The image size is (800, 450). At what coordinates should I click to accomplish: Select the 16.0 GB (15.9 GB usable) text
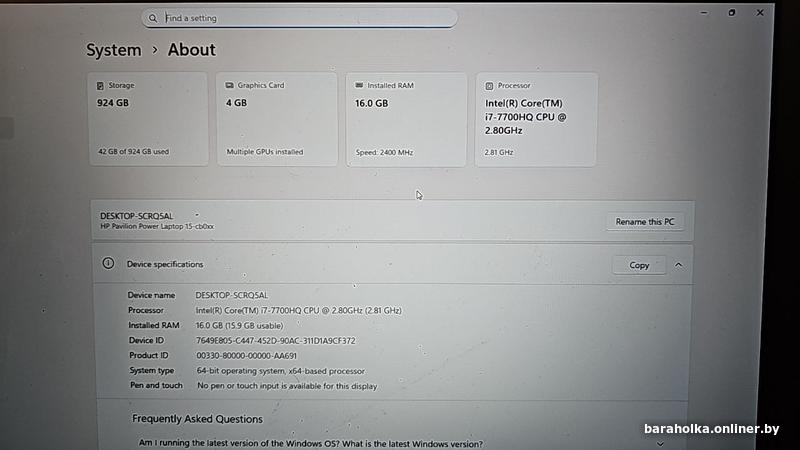point(239,326)
